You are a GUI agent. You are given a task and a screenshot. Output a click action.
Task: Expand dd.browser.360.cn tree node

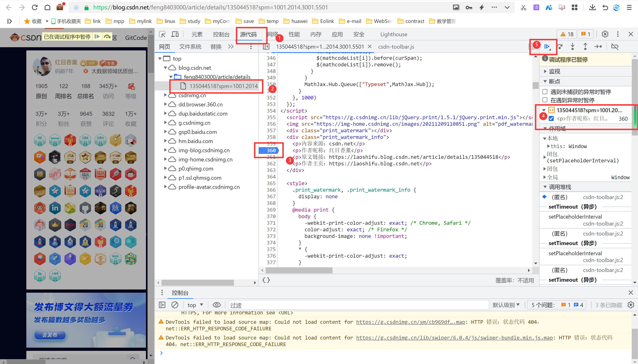tap(165, 104)
